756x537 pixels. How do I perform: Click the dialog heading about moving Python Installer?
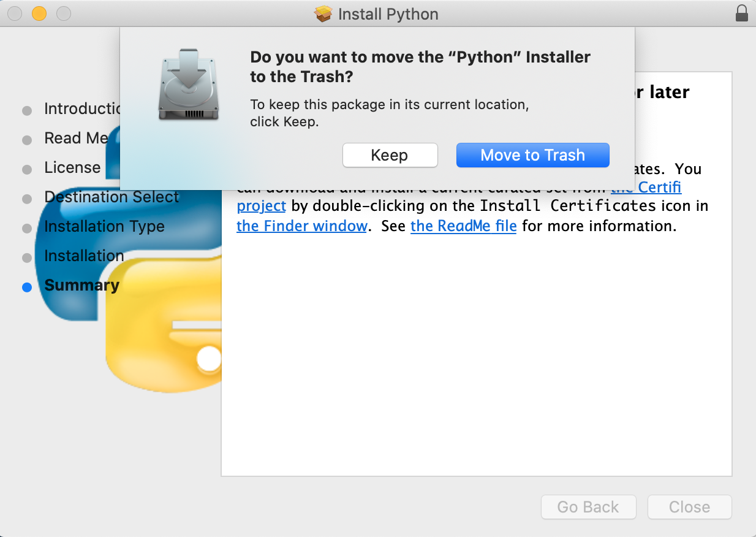tap(420, 67)
